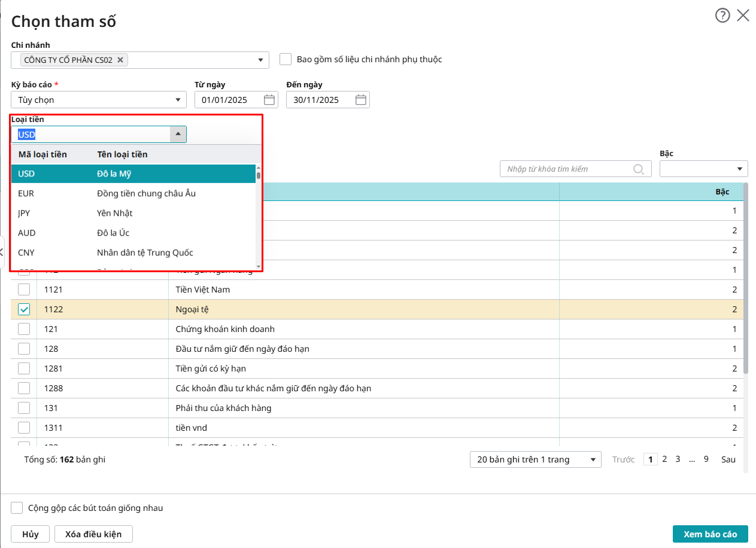756x548 pixels.
Task: Close the Chọn tham số dialog
Action: (743, 16)
